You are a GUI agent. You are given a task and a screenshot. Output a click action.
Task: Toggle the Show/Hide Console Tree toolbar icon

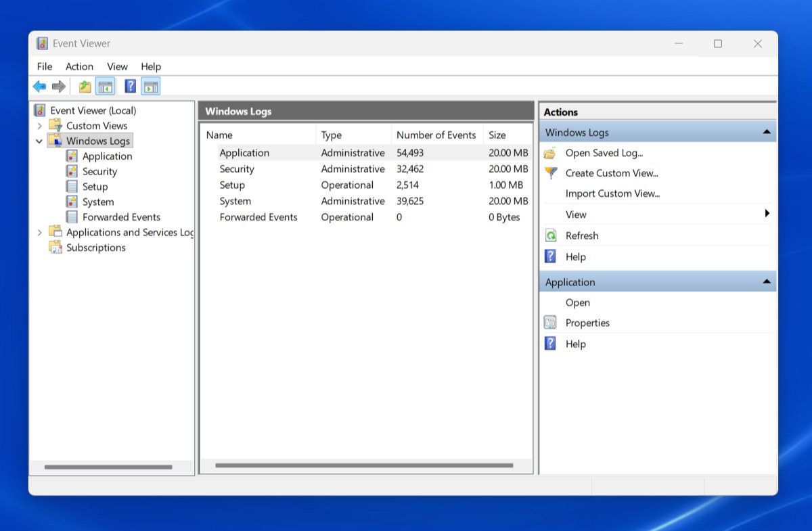tap(105, 87)
